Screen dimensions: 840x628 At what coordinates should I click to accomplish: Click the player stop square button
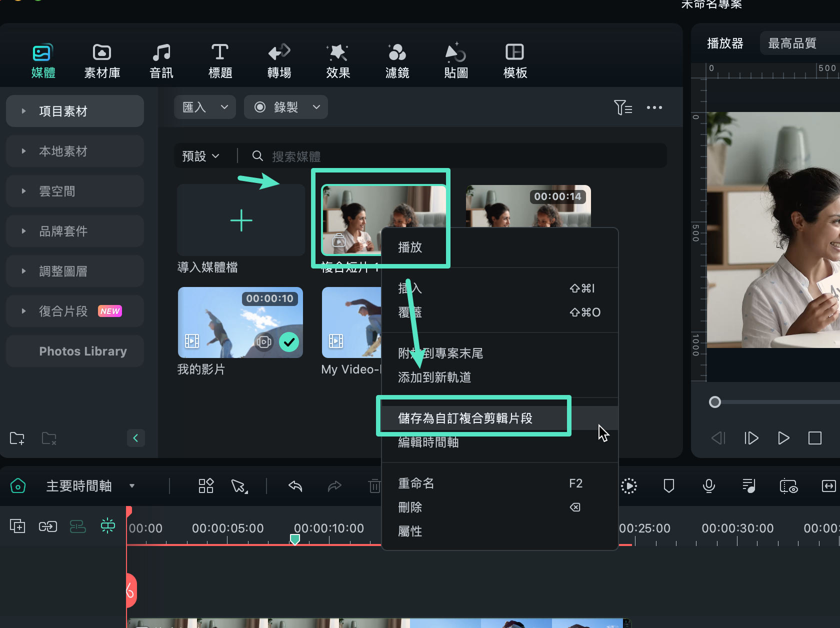click(815, 438)
